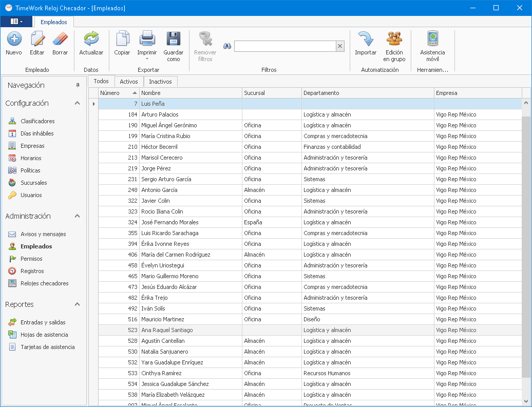
Task: Open Hojas de asistencia report
Action: coord(44,335)
